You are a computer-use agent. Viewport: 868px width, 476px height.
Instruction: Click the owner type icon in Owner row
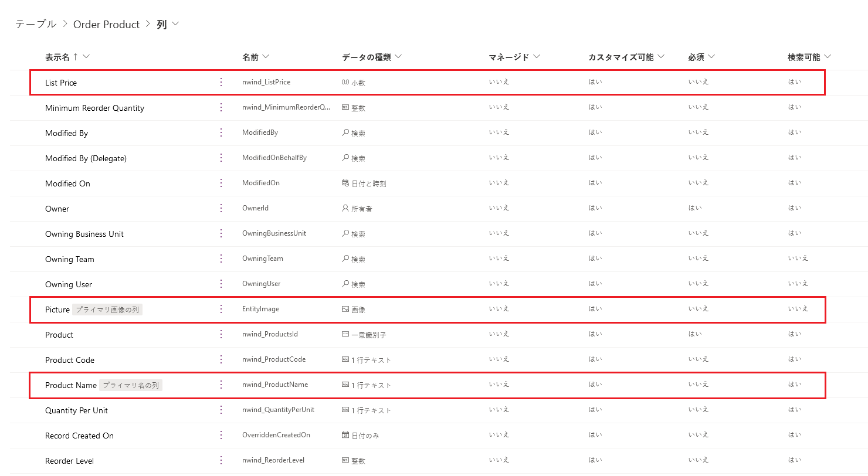tap(345, 208)
